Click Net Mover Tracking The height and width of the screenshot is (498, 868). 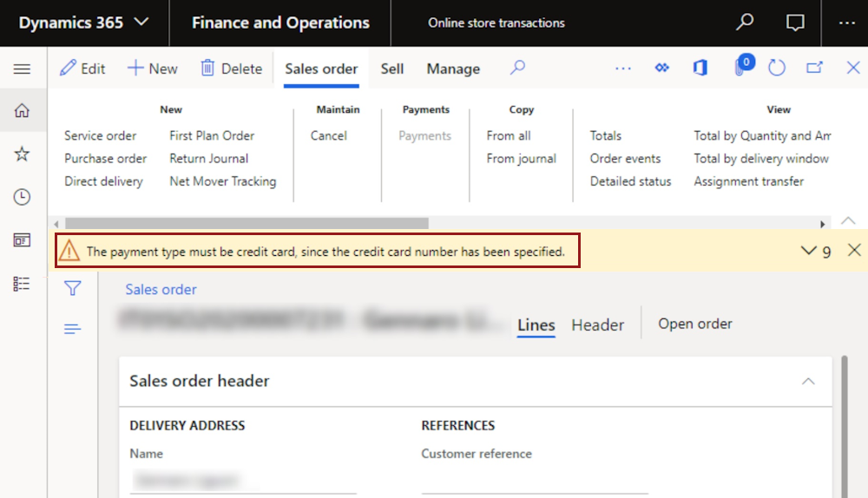(x=222, y=181)
